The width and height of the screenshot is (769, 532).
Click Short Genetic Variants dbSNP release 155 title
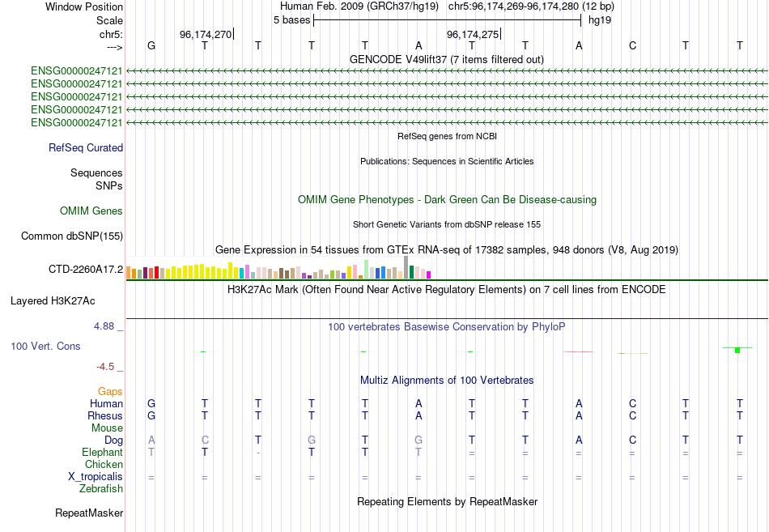point(447,224)
